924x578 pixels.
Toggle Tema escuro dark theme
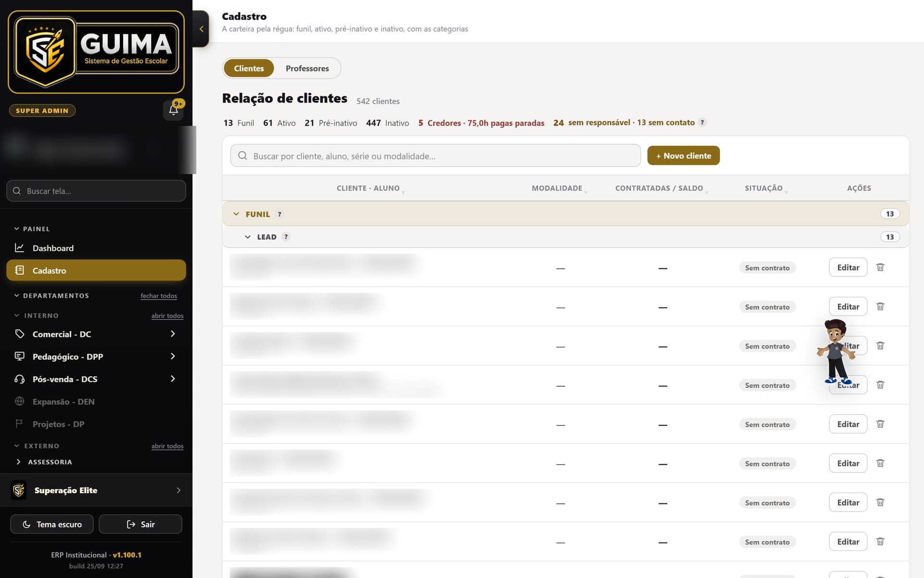pyautogui.click(x=52, y=524)
